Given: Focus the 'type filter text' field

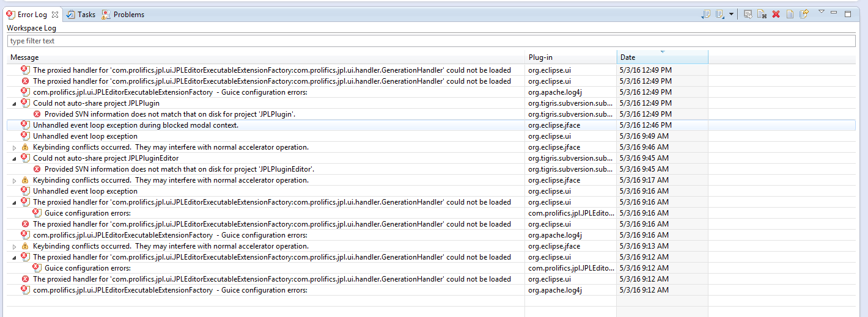Looking at the screenshot, I should click(431, 41).
